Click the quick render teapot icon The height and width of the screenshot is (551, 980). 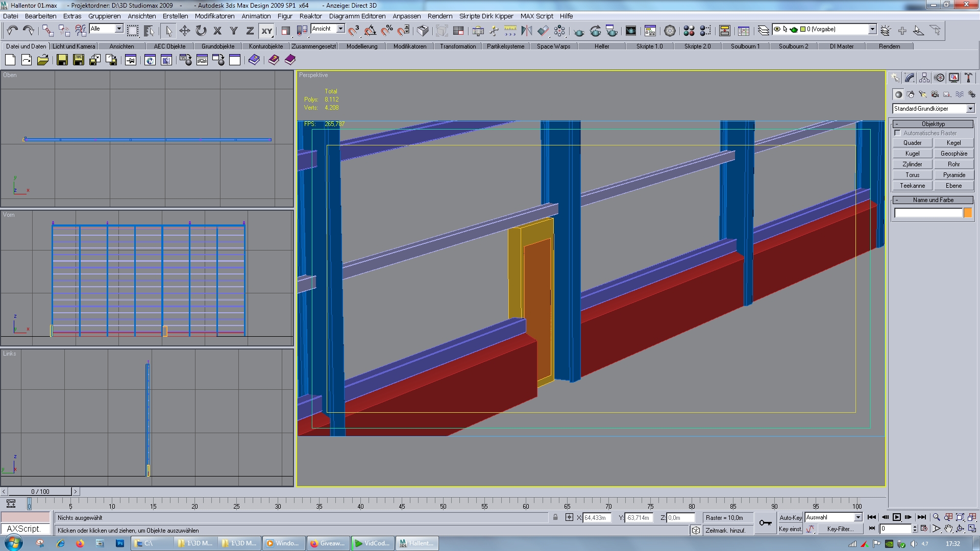(x=579, y=31)
